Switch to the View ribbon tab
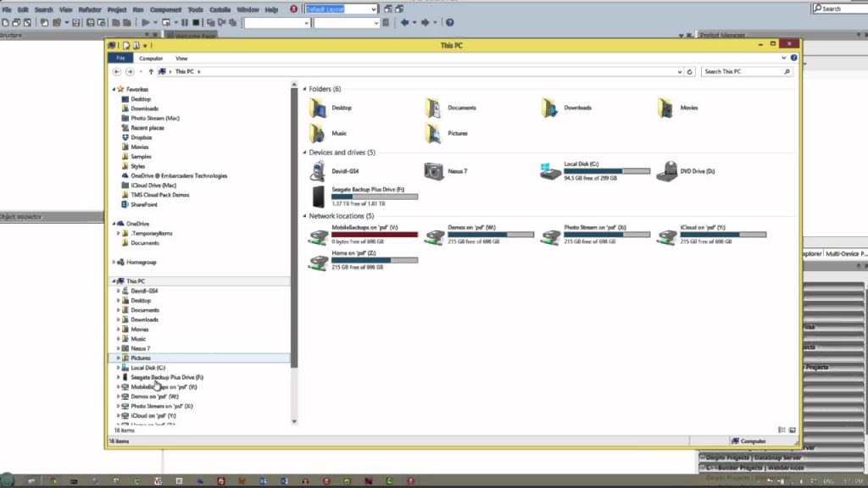Screen dimensions: 868x488 181,58
